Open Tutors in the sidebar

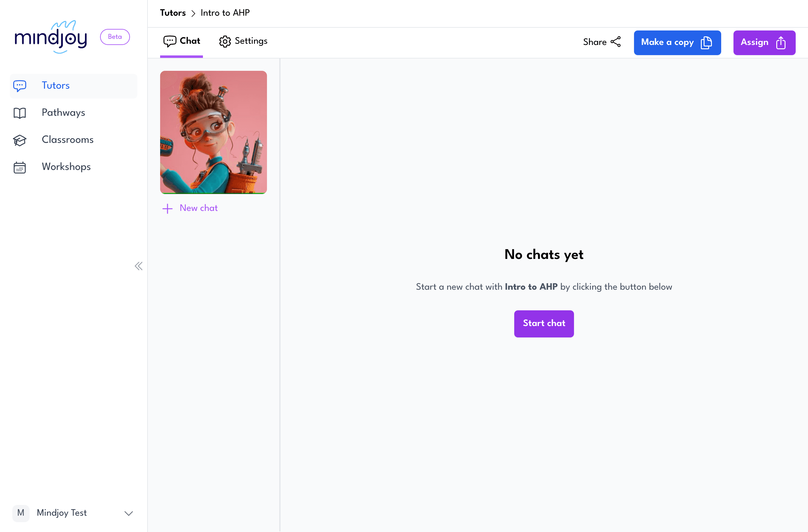point(73,86)
